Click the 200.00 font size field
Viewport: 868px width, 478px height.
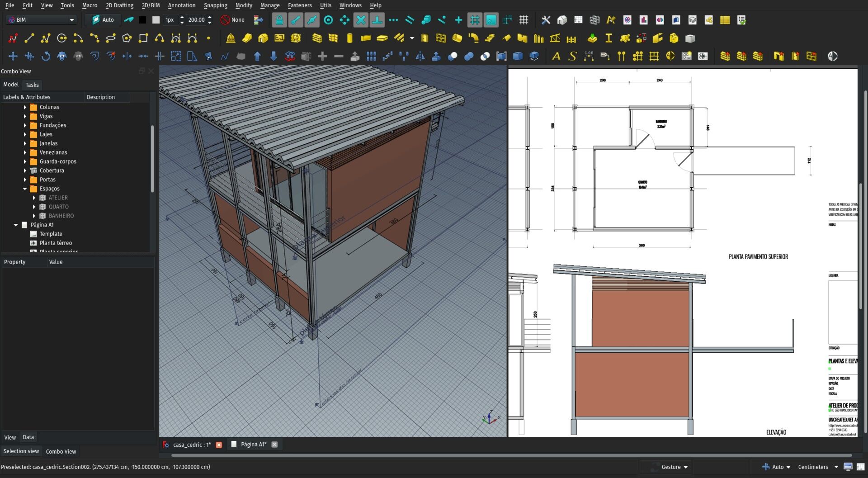(x=196, y=20)
